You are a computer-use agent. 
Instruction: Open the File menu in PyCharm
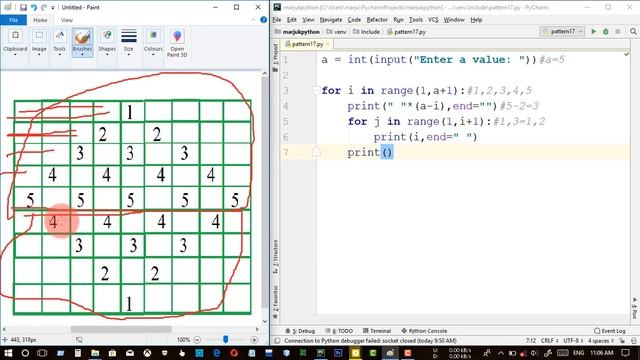coord(277,20)
